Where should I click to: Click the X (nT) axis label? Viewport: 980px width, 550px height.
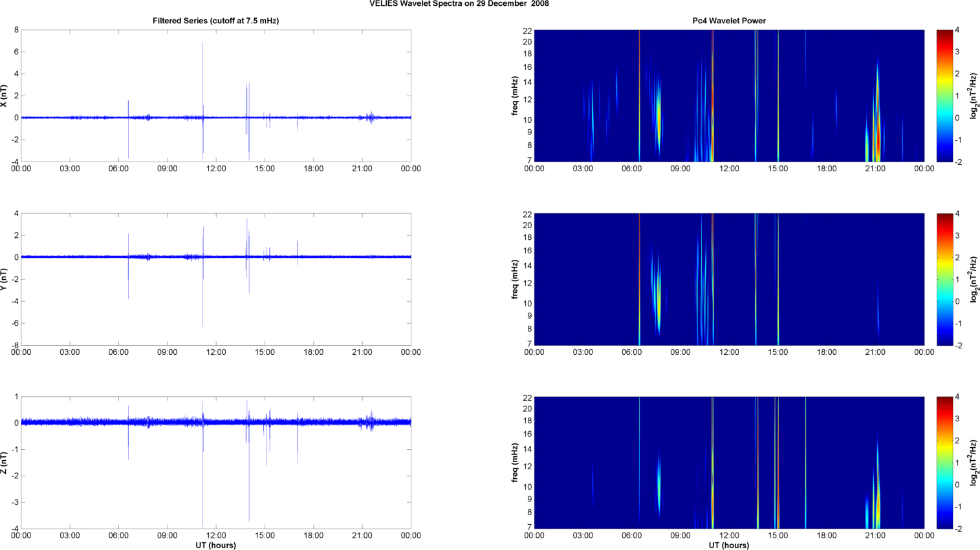pos(4,96)
